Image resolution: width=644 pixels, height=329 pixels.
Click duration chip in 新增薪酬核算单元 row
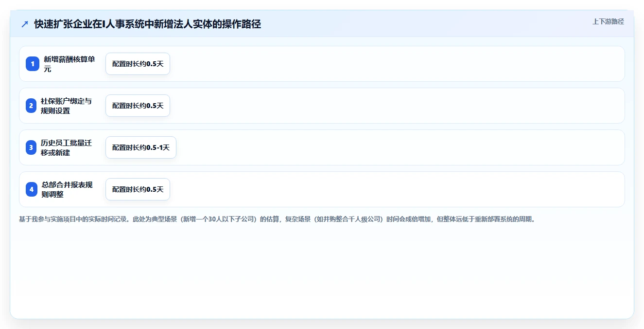click(138, 64)
